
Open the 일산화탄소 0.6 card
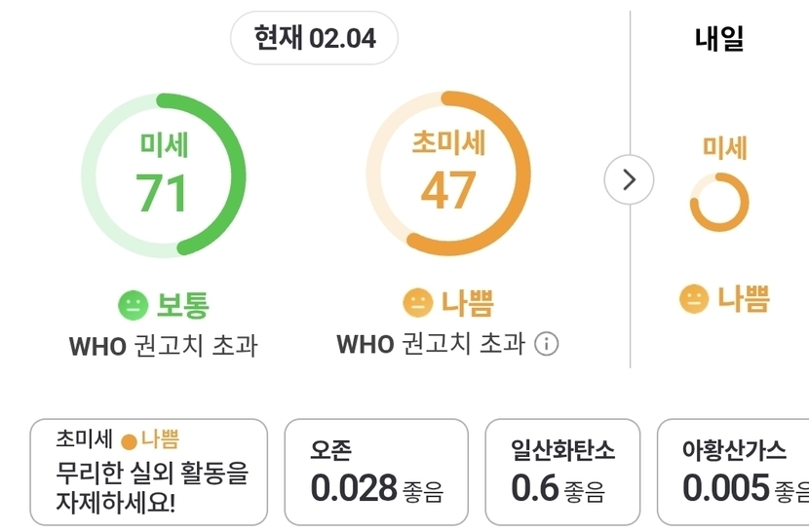tap(562, 473)
